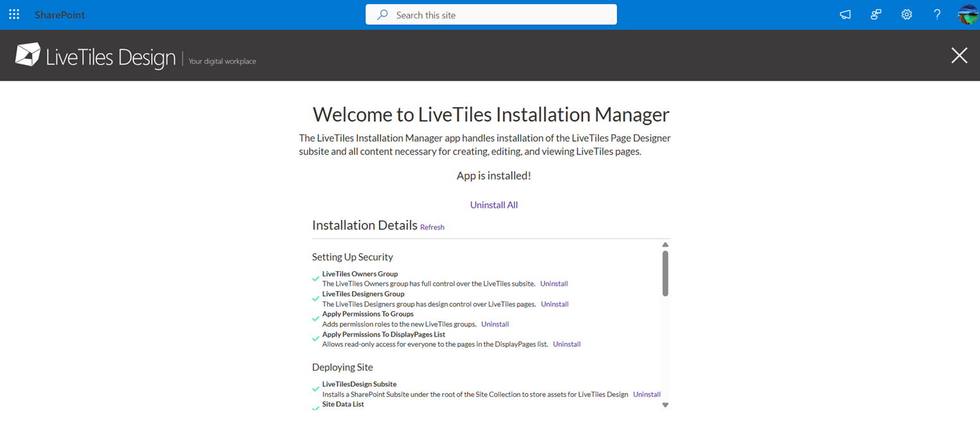Click scrollbar up arrow in details list
980x443 pixels.
tap(665, 245)
